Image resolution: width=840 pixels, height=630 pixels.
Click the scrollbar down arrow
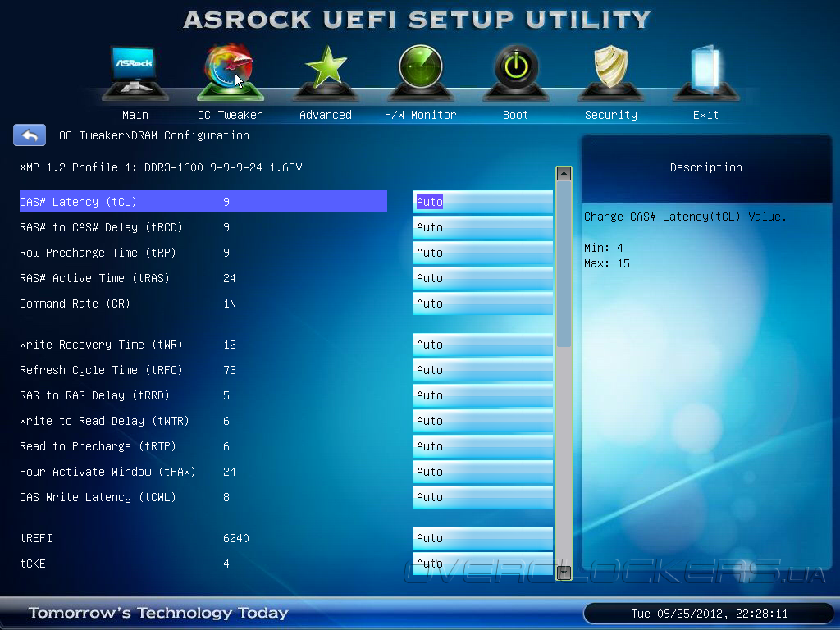coord(564,573)
